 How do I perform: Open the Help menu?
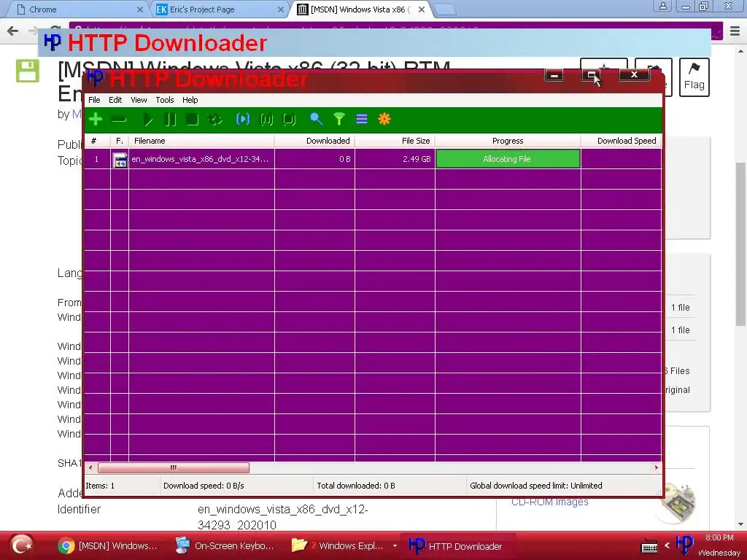click(190, 100)
